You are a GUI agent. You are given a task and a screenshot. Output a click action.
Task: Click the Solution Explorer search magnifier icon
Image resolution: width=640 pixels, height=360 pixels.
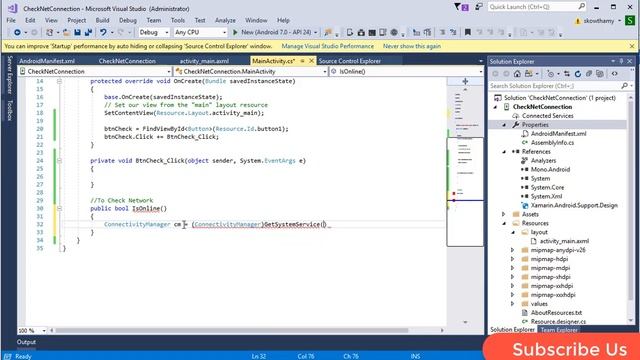coord(624,86)
